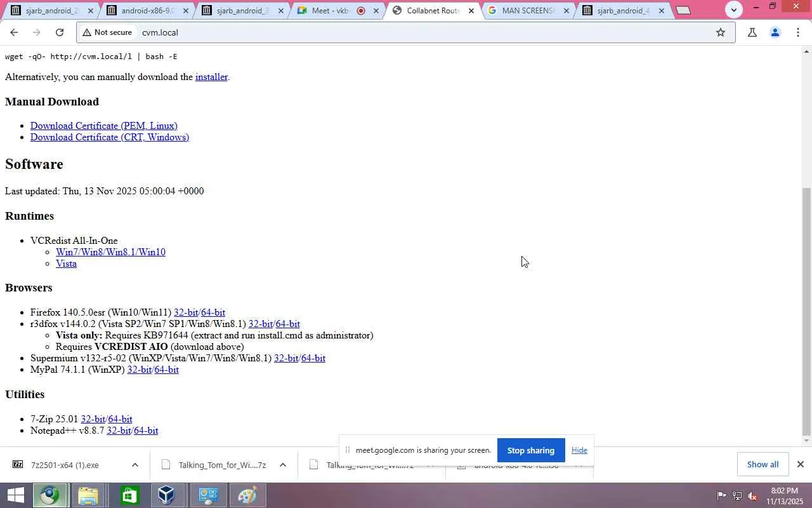Image resolution: width=812 pixels, height=508 pixels.
Task: Close the MAN SCREENSHOT Google tab
Action: click(566, 11)
